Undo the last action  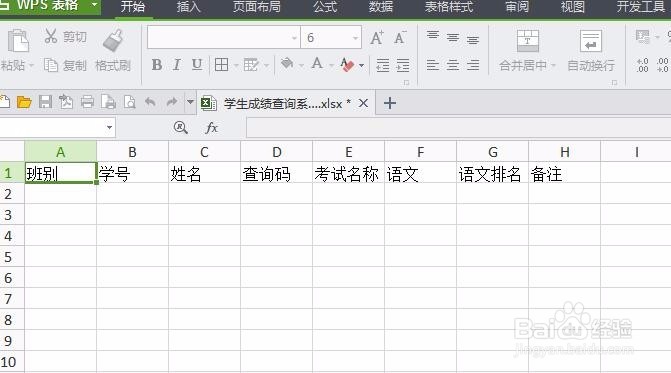(150, 102)
